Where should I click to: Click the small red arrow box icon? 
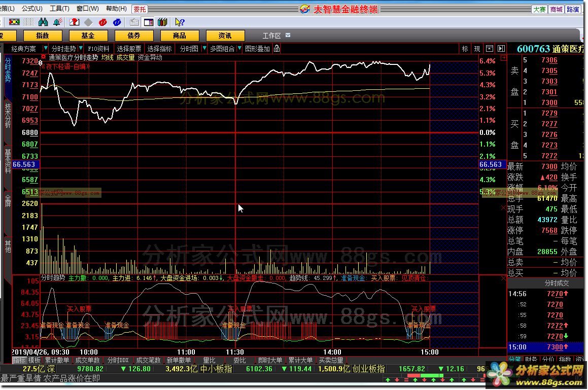click(x=504, y=58)
